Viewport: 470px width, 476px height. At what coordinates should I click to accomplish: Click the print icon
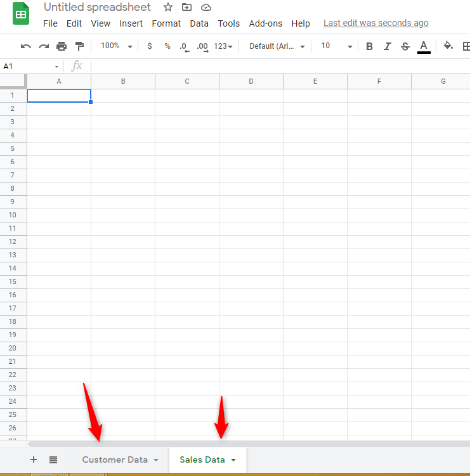tap(62, 46)
